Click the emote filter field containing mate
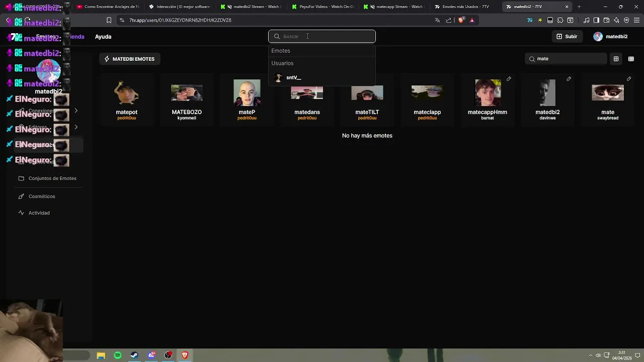The width and height of the screenshot is (644, 362). [x=566, y=59]
